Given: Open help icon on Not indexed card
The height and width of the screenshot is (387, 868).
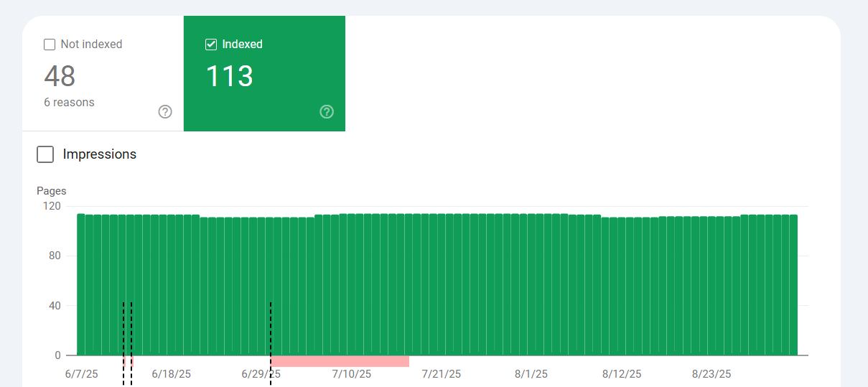Looking at the screenshot, I should (165, 111).
